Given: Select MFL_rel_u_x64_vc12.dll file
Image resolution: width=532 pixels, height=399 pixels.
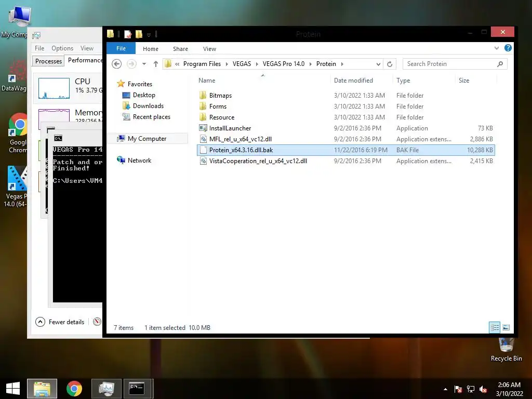Looking at the screenshot, I should pos(240,139).
